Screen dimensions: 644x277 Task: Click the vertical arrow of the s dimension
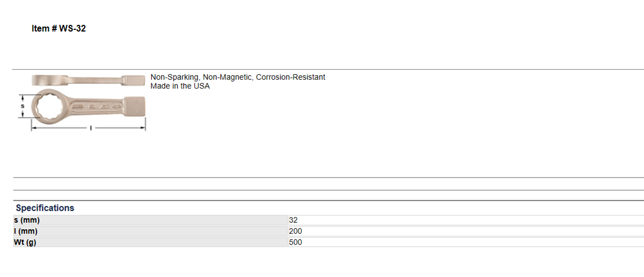(x=23, y=106)
